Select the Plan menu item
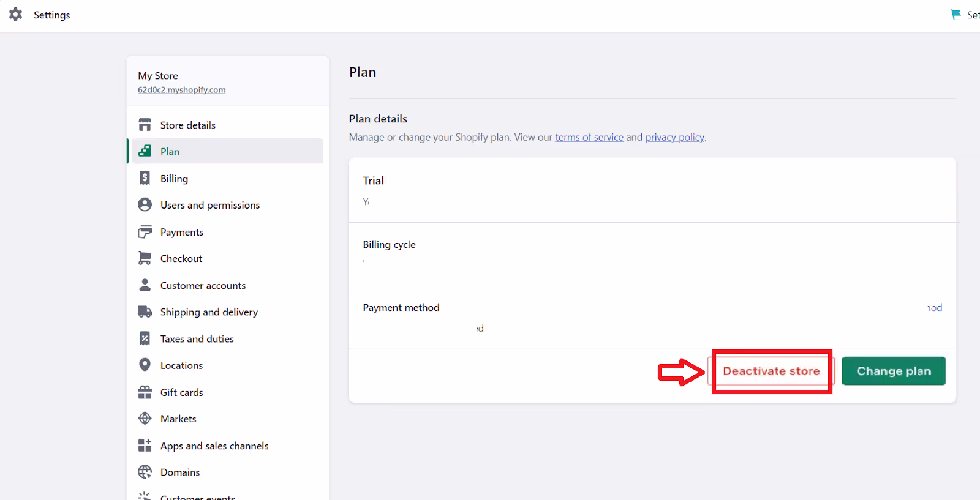The height and width of the screenshot is (500, 980). (228, 151)
